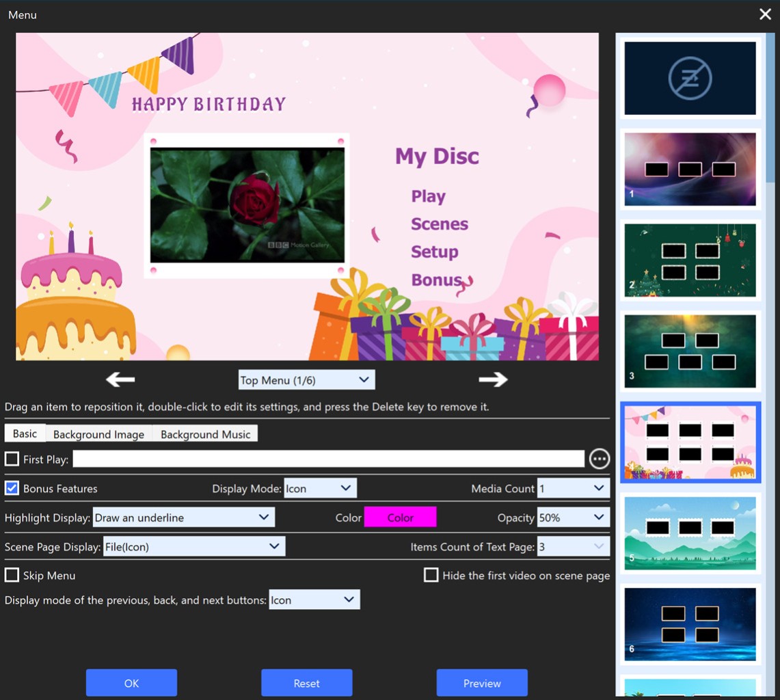Pick the Christmas-themed menu template 2
780x700 pixels.
point(690,260)
